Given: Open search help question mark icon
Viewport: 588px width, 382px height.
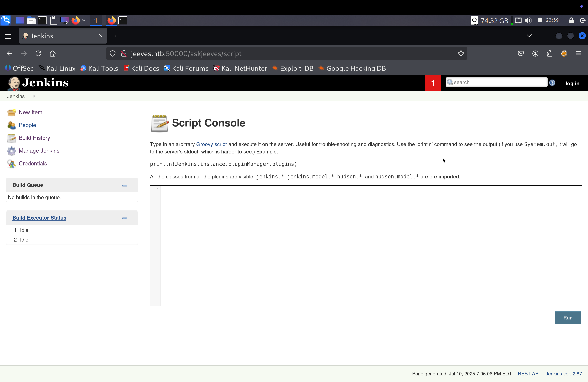Looking at the screenshot, I should coord(552,83).
